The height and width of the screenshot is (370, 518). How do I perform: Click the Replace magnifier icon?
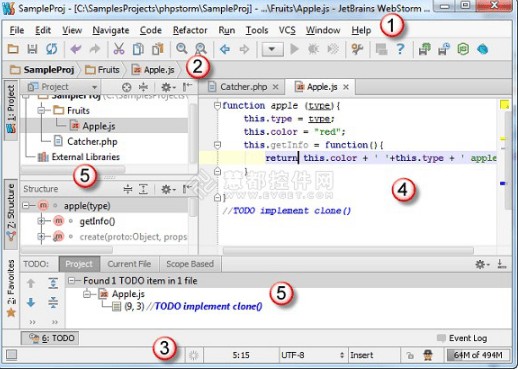pyautogui.click(x=201, y=49)
